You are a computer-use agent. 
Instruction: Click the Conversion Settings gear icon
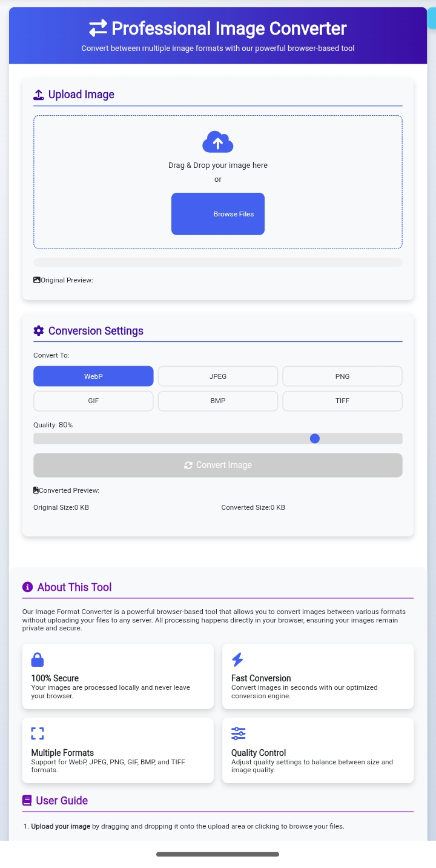39,331
